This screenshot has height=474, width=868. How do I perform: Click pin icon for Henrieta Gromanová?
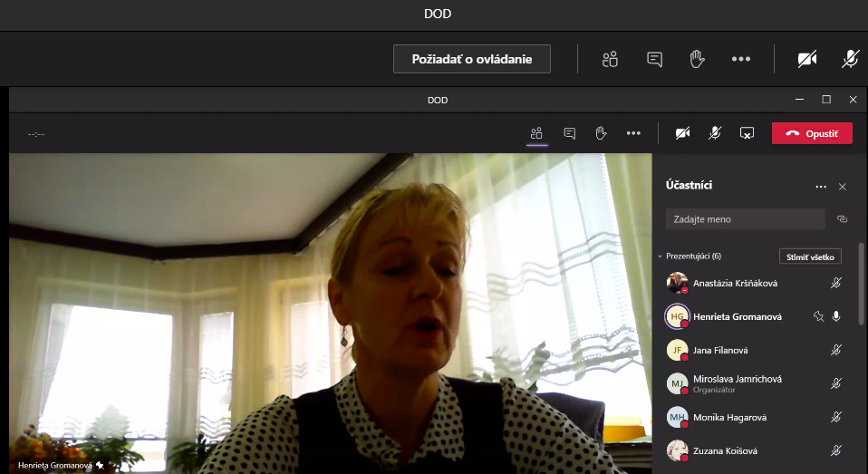pos(818,316)
